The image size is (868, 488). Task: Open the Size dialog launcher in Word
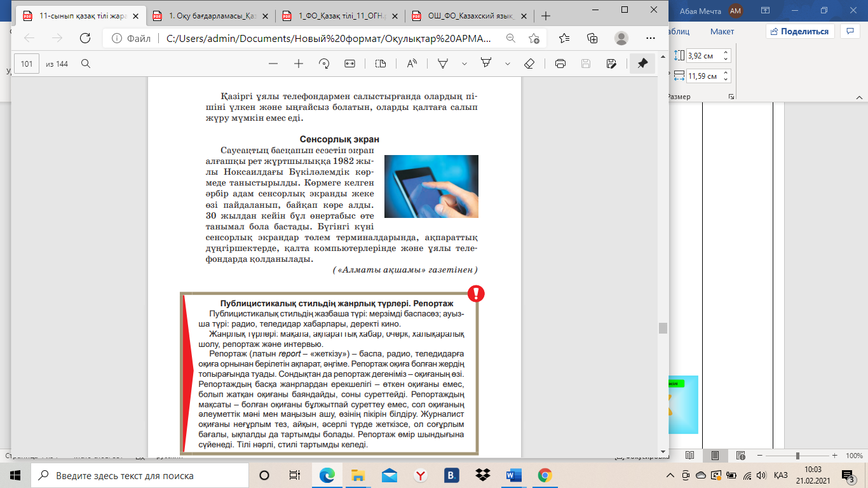pos(733,97)
